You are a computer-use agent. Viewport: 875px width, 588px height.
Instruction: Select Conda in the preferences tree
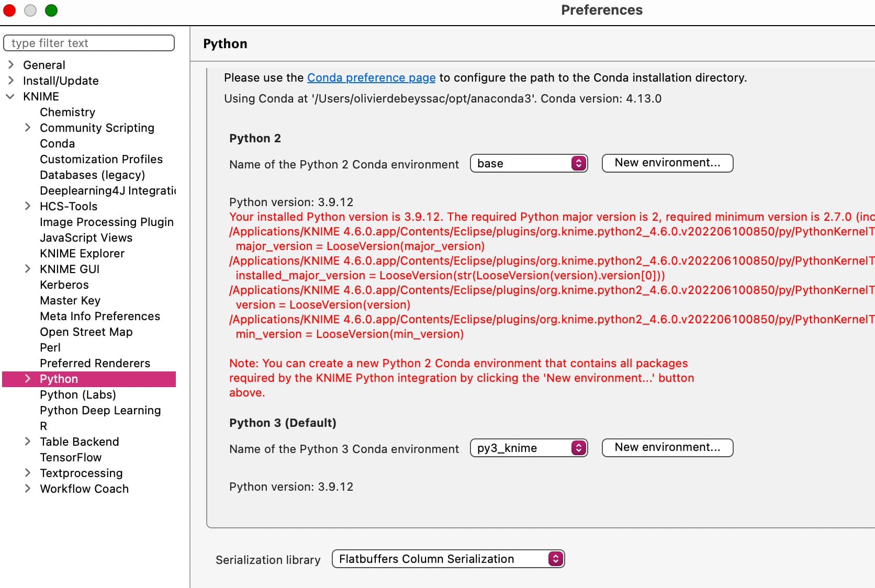(58, 143)
